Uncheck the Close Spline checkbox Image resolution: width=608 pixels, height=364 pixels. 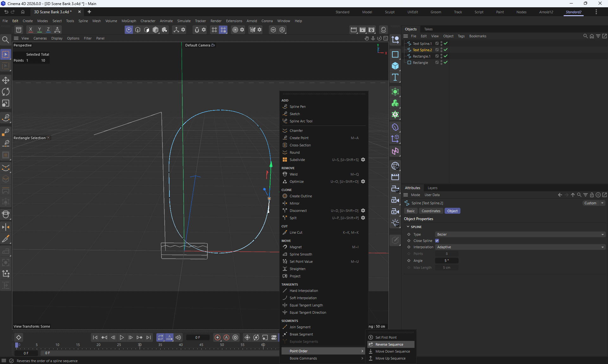click(437, 241)
